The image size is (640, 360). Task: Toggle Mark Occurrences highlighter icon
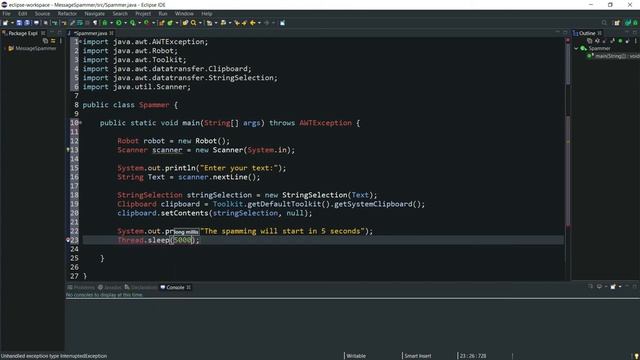pos(72,23)
